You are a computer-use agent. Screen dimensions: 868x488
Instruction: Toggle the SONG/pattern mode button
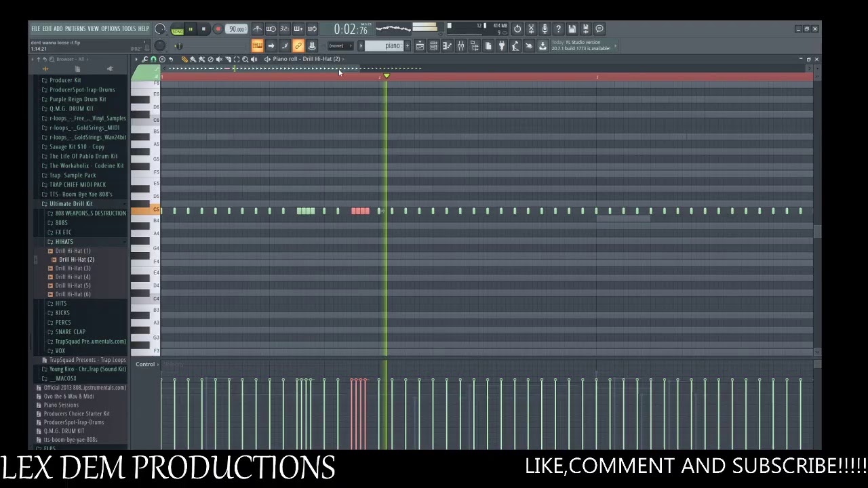177,30
